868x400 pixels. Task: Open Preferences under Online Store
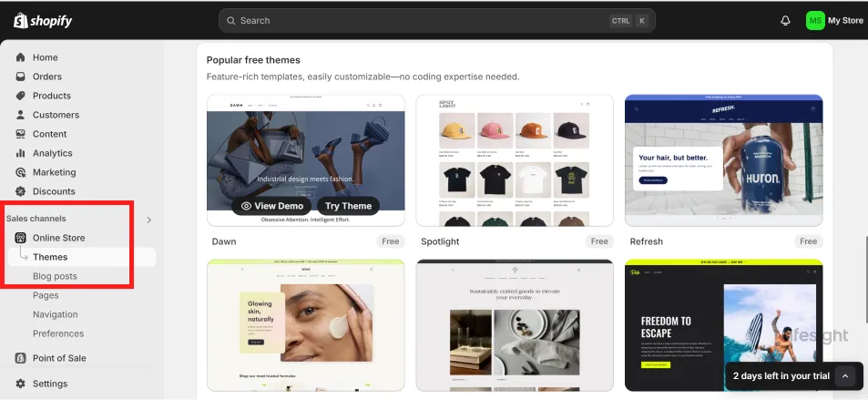pos(58,333)
